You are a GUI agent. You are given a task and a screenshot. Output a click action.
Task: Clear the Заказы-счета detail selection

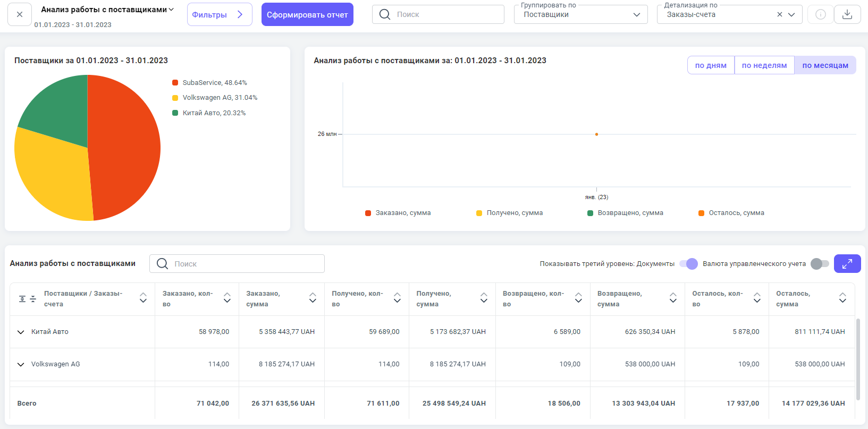click(779, 14)
